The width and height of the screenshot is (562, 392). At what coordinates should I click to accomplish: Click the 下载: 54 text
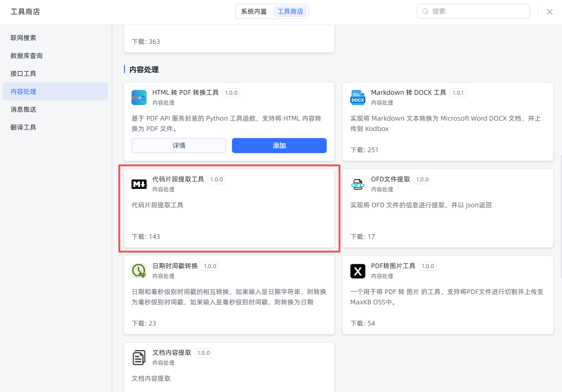tap(363, 323)
